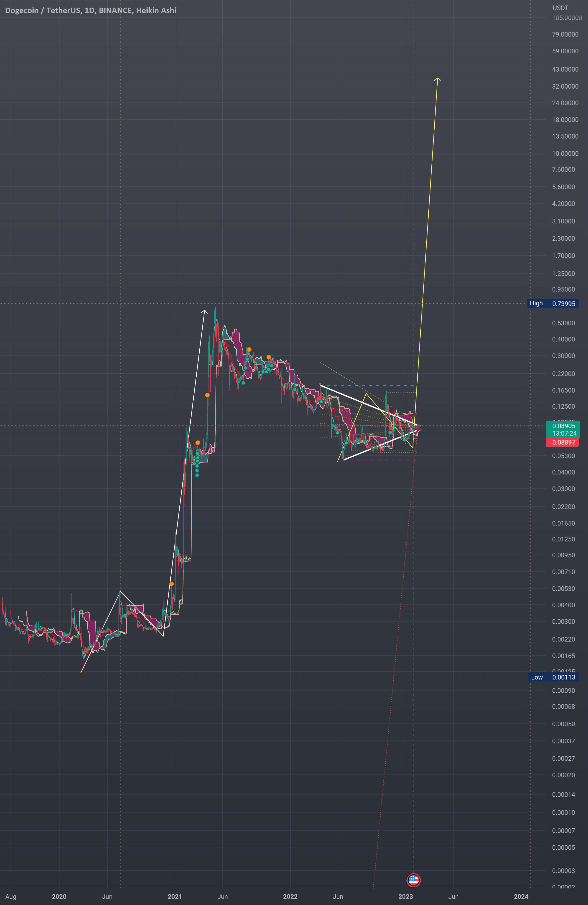Viewport: 588px width, 905px height.
Task: Select the current price 0.08905 label
Action: coord(563,426)
